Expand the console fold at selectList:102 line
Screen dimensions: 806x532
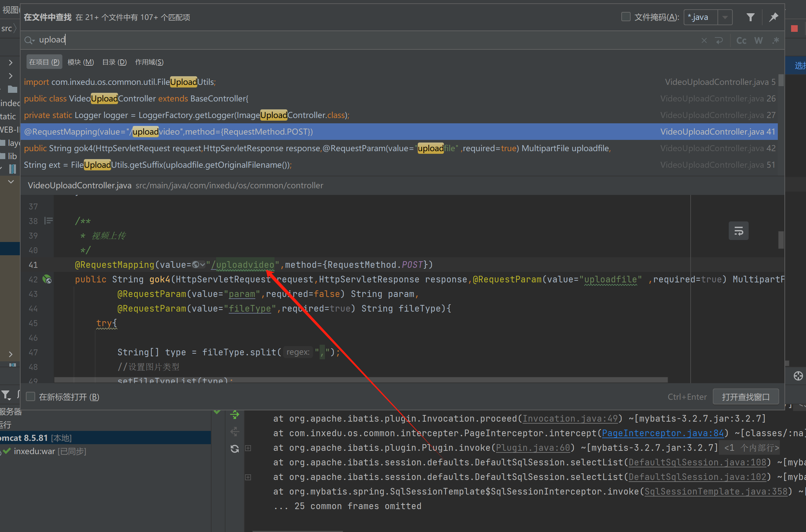248,477
